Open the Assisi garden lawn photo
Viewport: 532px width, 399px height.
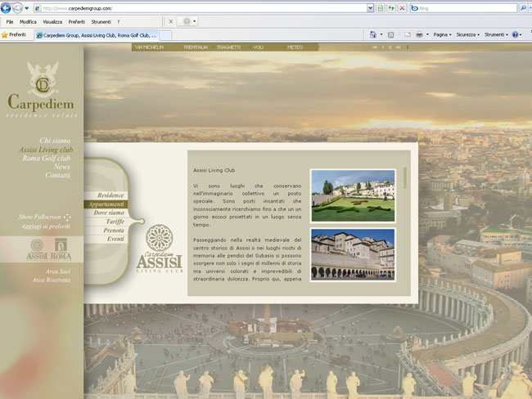(x=353, y=196)
